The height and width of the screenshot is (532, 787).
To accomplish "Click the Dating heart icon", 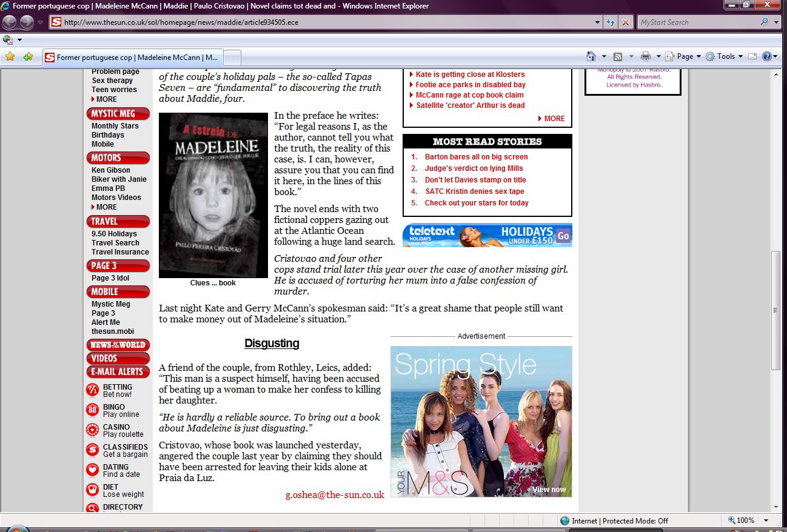I will pyautogui.click(x=92, y=470).
